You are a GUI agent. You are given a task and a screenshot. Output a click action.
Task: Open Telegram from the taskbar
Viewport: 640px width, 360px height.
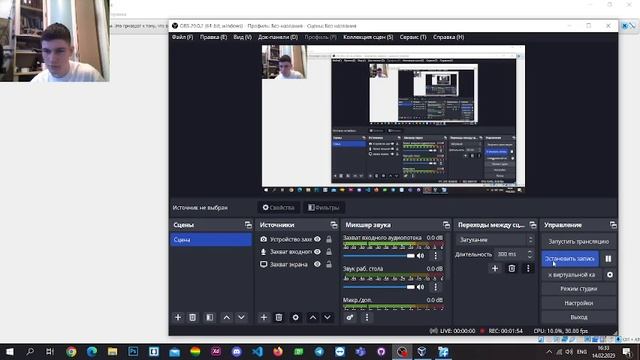[319, 351]
